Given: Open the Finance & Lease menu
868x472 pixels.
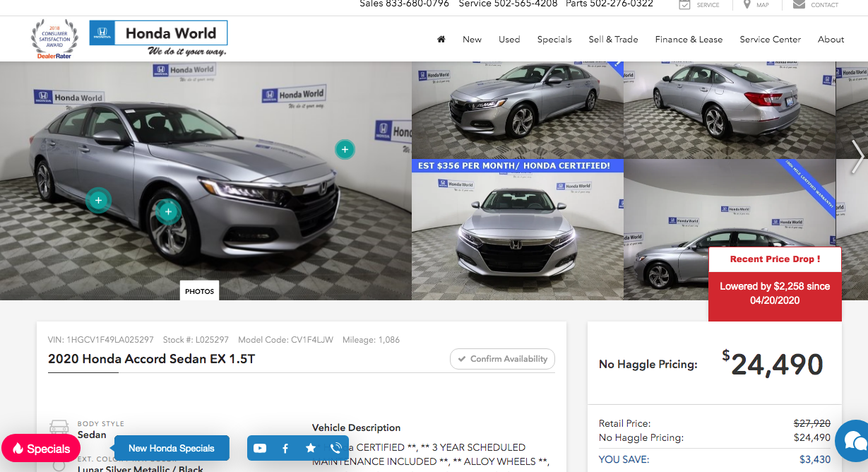Looking at the screenshot, I should point(689,40).
